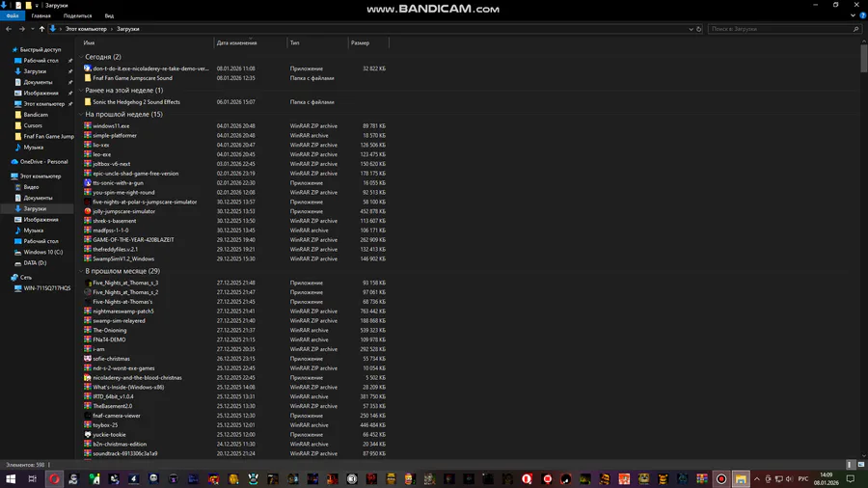This screenshot has height=488, width=868.
Task: Open the Customize Quick Access Toolbar dropdown
Action: (37, 6)
